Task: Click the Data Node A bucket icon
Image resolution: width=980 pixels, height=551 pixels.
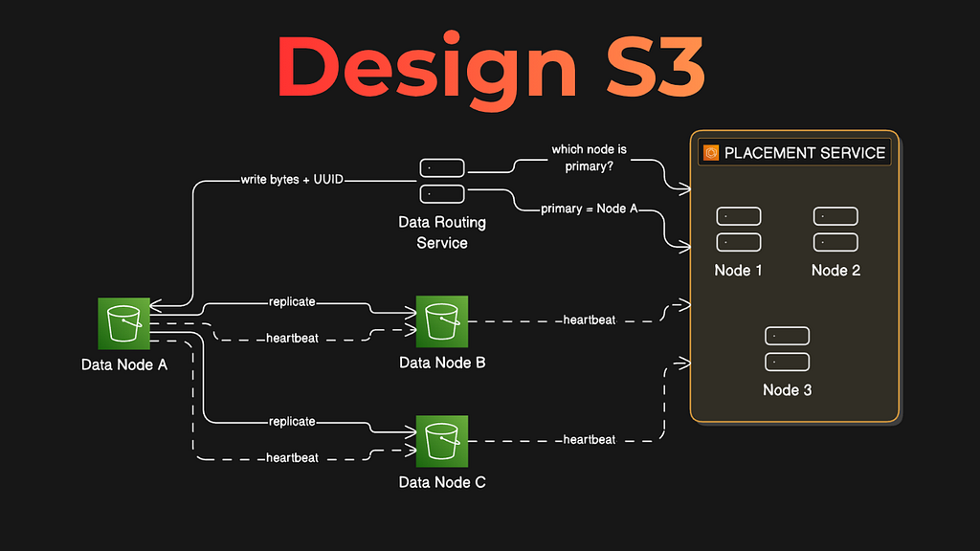Action: 123,323
